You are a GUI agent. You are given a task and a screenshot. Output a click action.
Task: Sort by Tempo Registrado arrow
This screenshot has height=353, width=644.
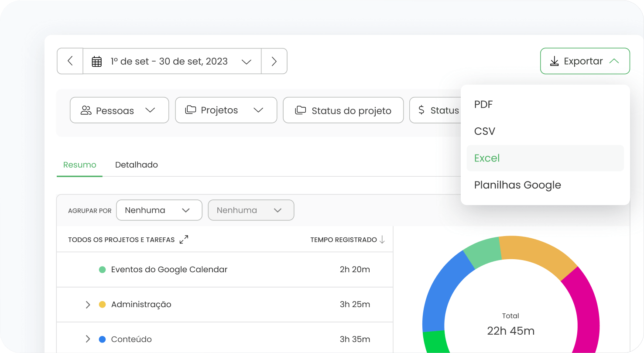[x=382, y=240]
